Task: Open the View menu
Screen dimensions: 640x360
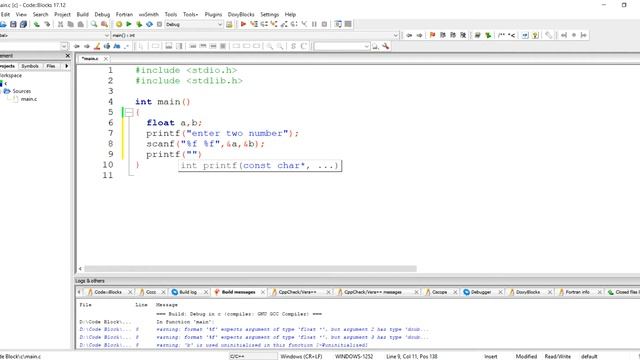Action: [21, 14]
